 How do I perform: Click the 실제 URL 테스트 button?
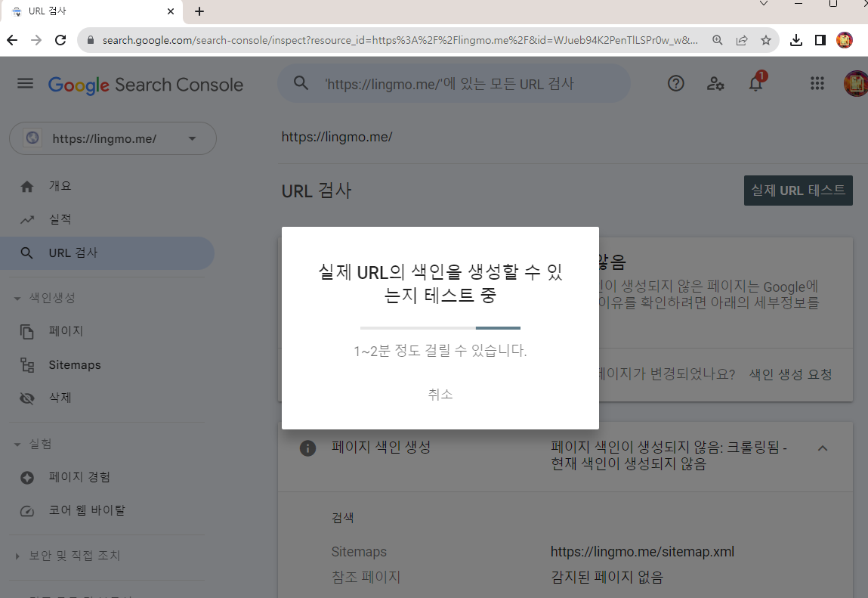tap(798, 191)
